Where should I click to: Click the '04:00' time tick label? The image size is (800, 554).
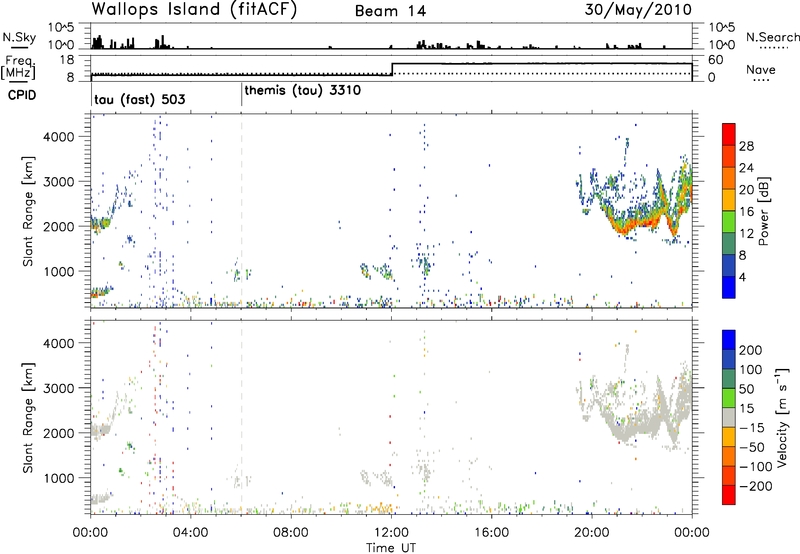[191, 533]
